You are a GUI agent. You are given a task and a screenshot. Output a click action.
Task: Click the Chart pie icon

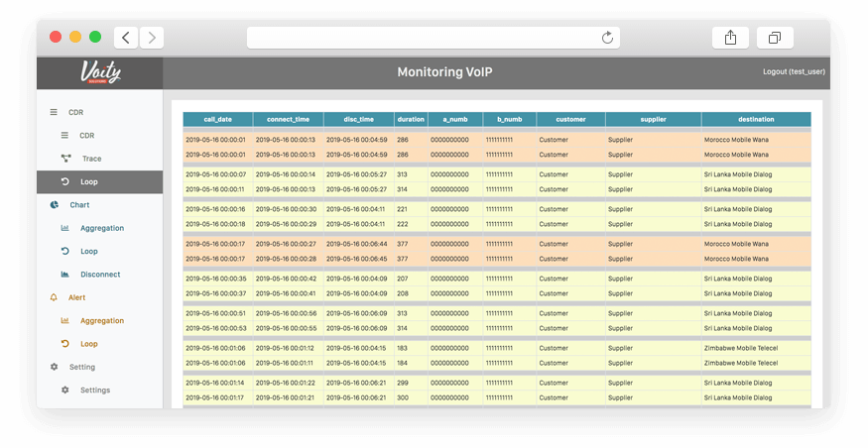(54, 205)
